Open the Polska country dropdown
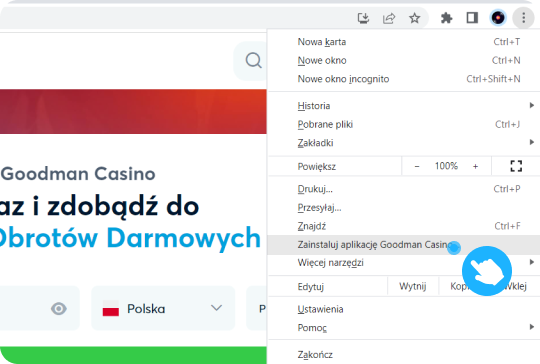The image size is (540, 364). tap(163, 308)
